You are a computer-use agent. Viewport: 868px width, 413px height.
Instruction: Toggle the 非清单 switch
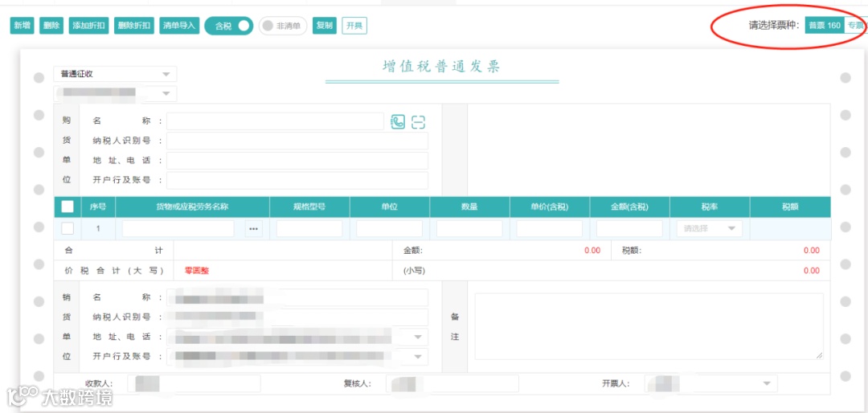pos(282,26)
